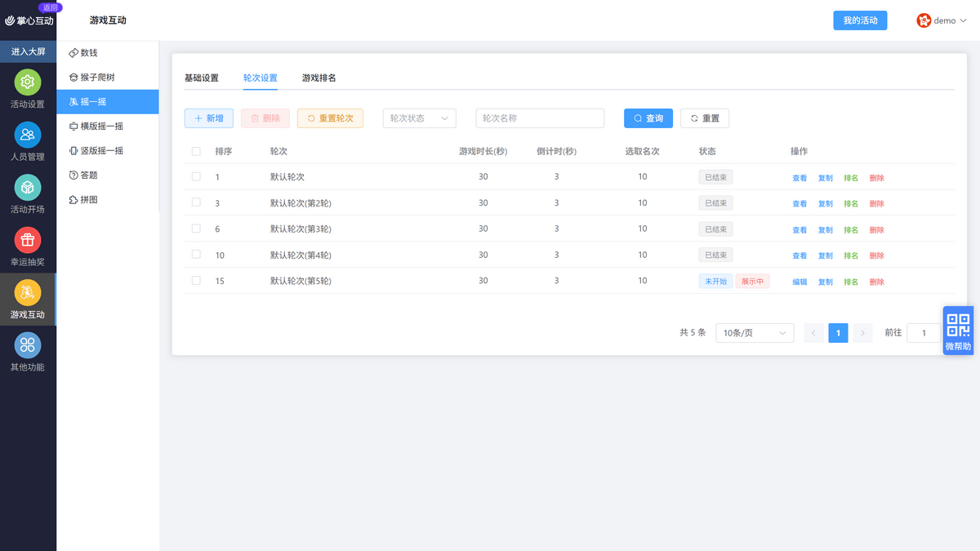Click the 返回 badge
The image size is (980, 551).
click(x=51, y=7)
